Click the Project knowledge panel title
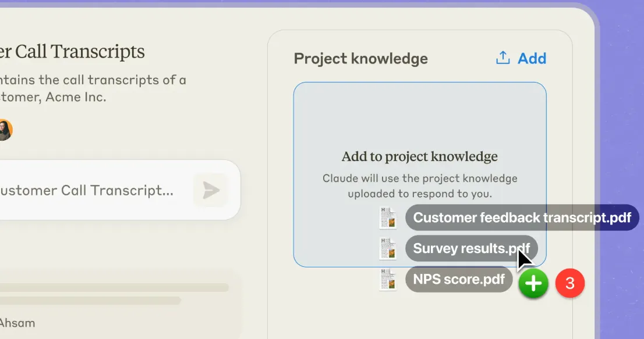This screenshot has height=339, width=644. 360,59
